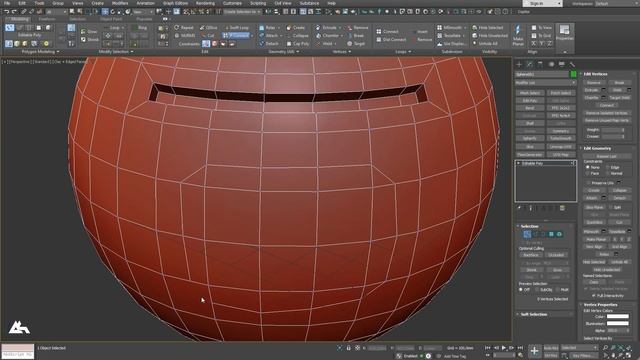Open the File menu
Screen dimensions: 640x360
(7, 3)
